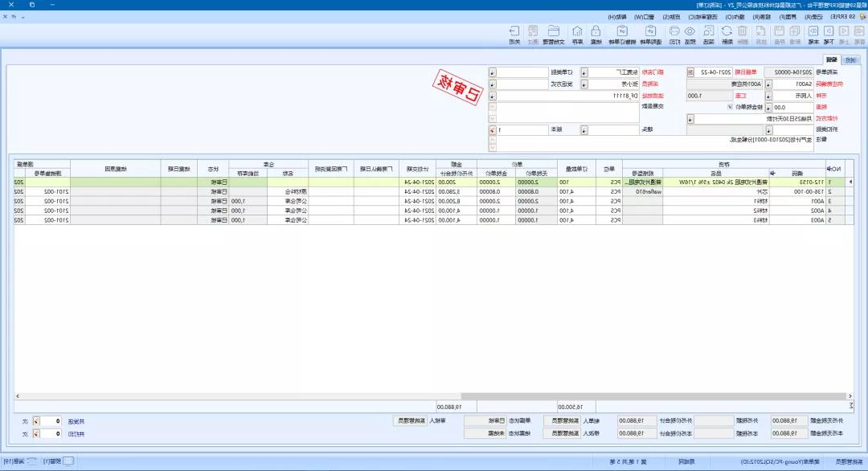Click the 筛选 filter icon
The height and width of the screenshot is (471, 868).
pos(709,35)
